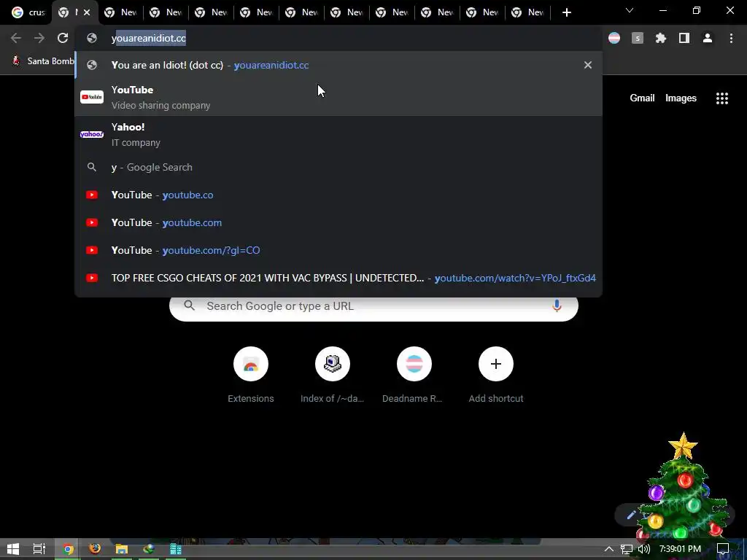This screenshot has width=747, height=560.
Task: Open the Gmail link
Action: point(642,98)
